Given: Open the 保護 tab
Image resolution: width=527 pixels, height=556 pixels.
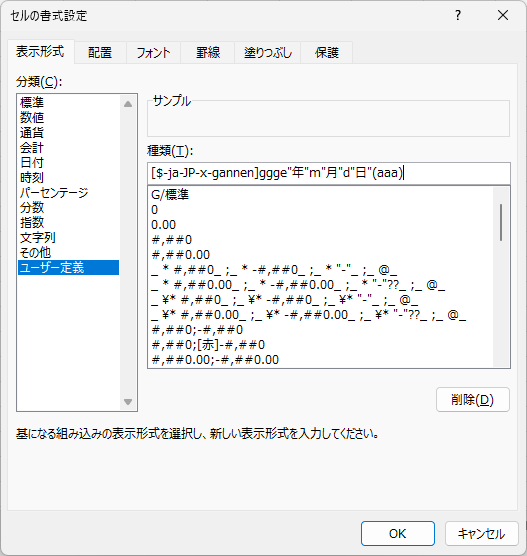Looking at the screenshot, I should pos(327,52).
